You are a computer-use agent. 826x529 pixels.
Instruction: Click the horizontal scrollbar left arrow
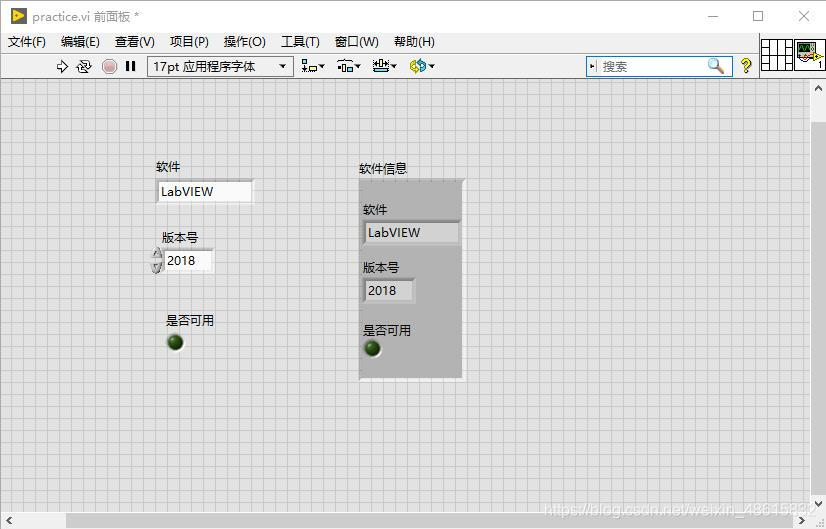coord(9,521)
